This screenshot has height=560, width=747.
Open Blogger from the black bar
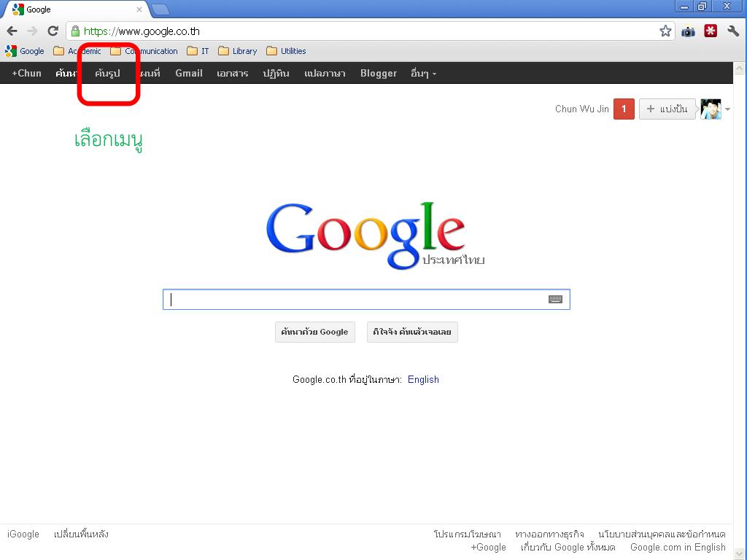point(379,74)
